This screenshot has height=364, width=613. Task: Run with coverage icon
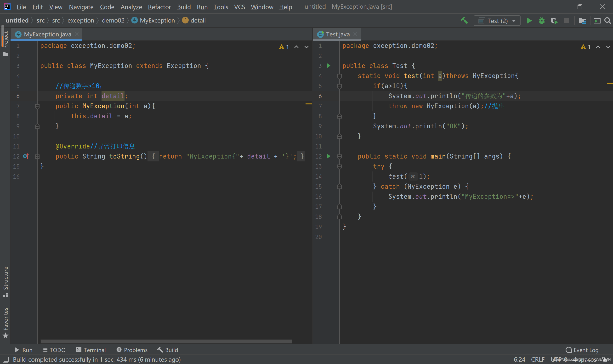(x=554, y=21)
